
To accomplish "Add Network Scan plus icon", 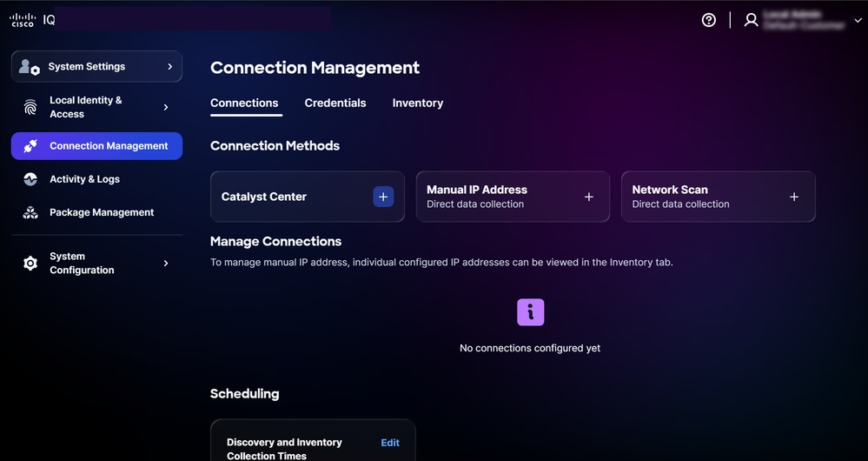I will tap(794, 197).
